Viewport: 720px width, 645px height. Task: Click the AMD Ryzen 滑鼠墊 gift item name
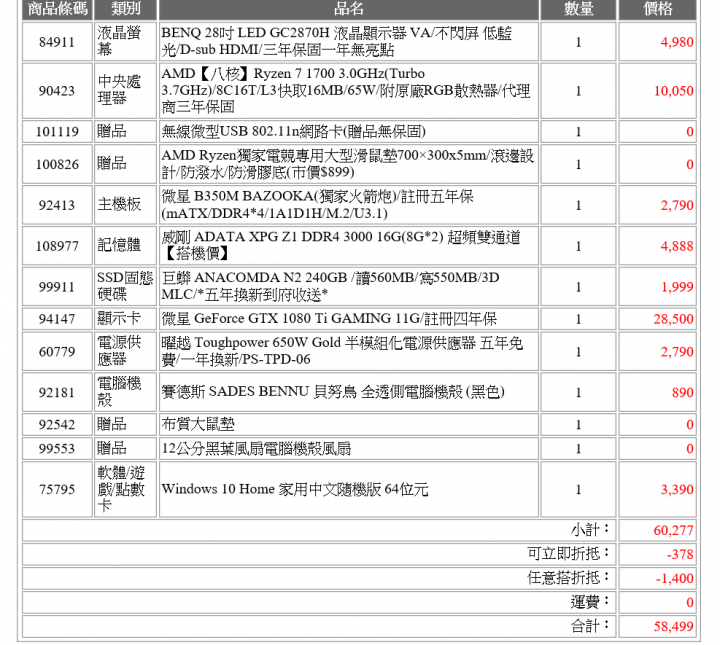coord(349,164)
